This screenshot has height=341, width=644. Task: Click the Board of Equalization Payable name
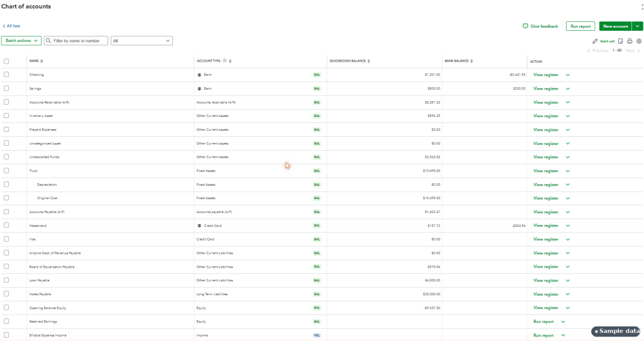[x=52, y=267]
